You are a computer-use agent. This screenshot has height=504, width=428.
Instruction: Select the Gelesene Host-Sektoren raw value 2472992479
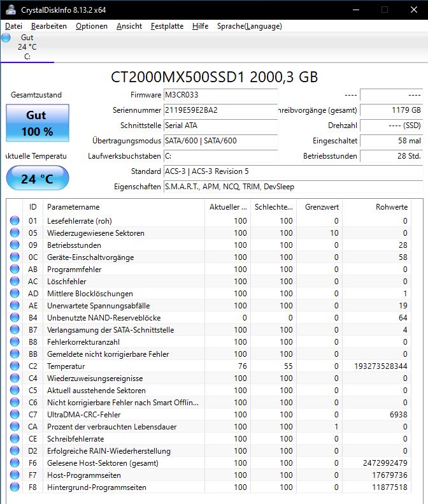click(x=385, y=463)
